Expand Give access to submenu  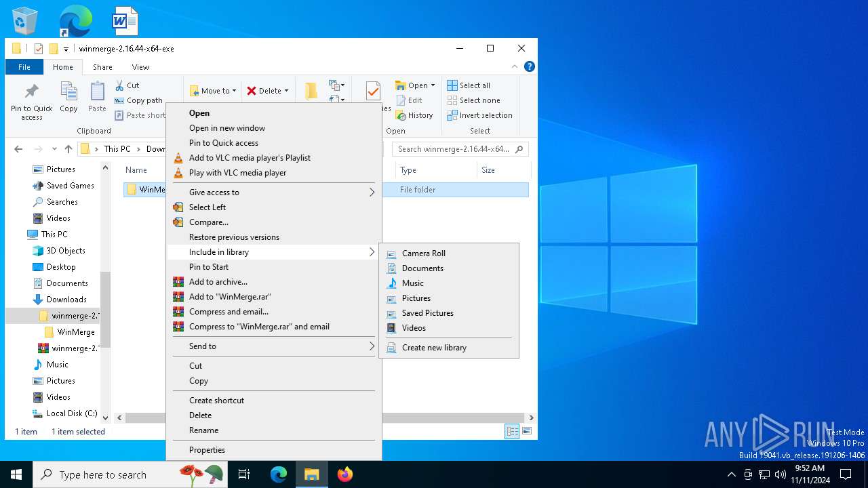274,192
